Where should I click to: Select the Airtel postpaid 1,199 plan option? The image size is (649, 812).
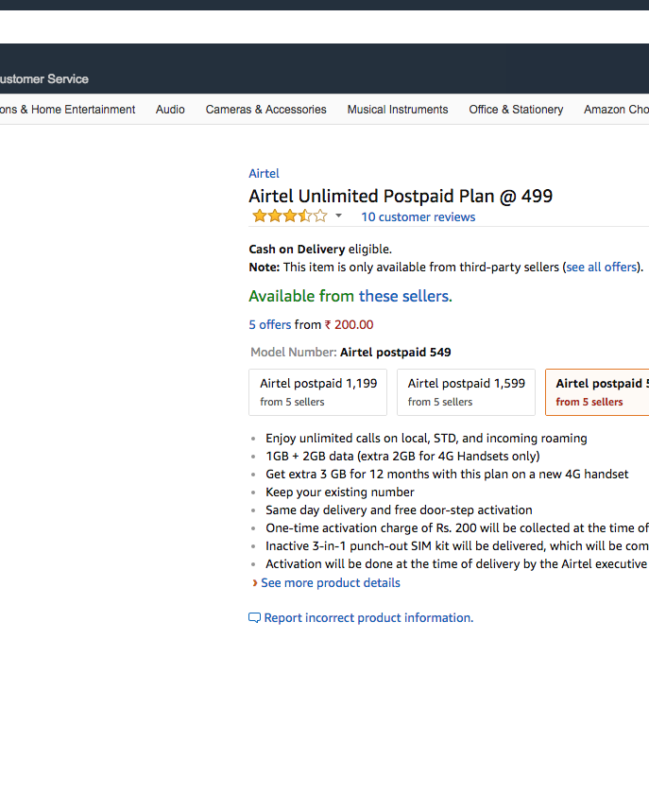[x=317, y=392]
